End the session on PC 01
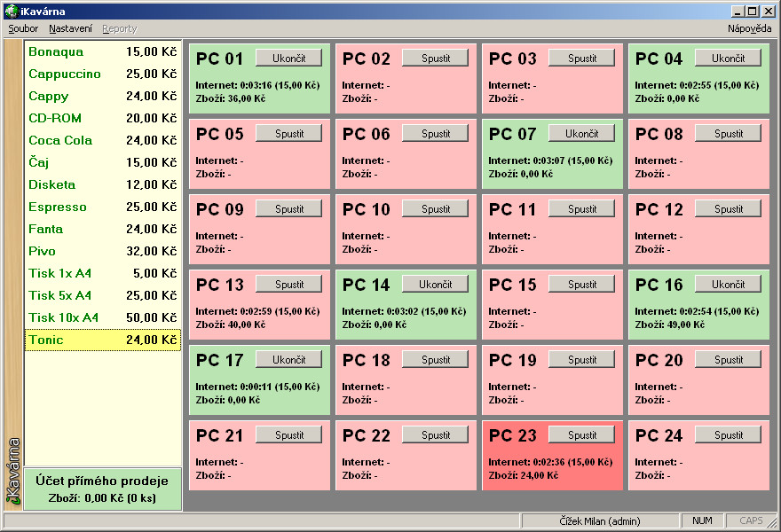The height and width of the screenshot is (532, 781). (x=289, y=58)
